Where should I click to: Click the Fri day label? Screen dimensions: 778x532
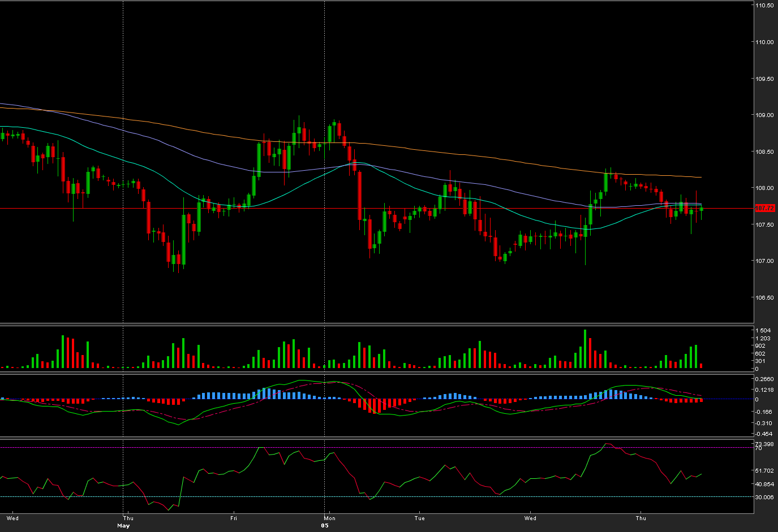click(234, 518)
